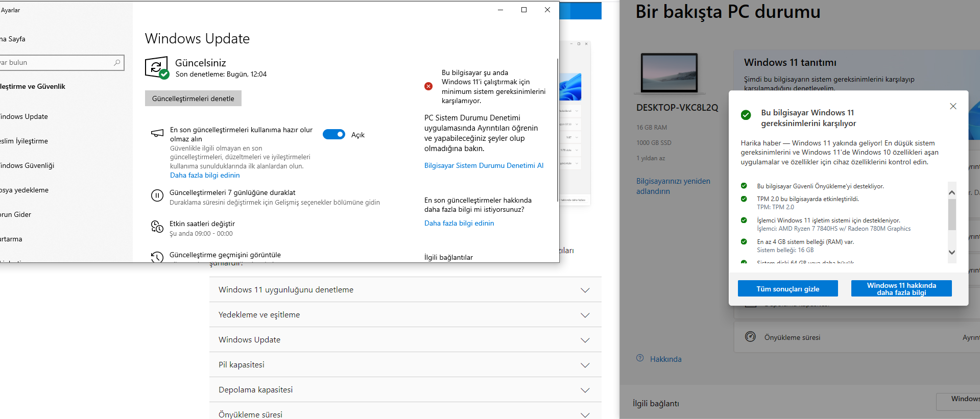This screenshot has width=980, height=419.
Task: Click the red error icon beside the Windows 11 warning
Action: [428, 86]
